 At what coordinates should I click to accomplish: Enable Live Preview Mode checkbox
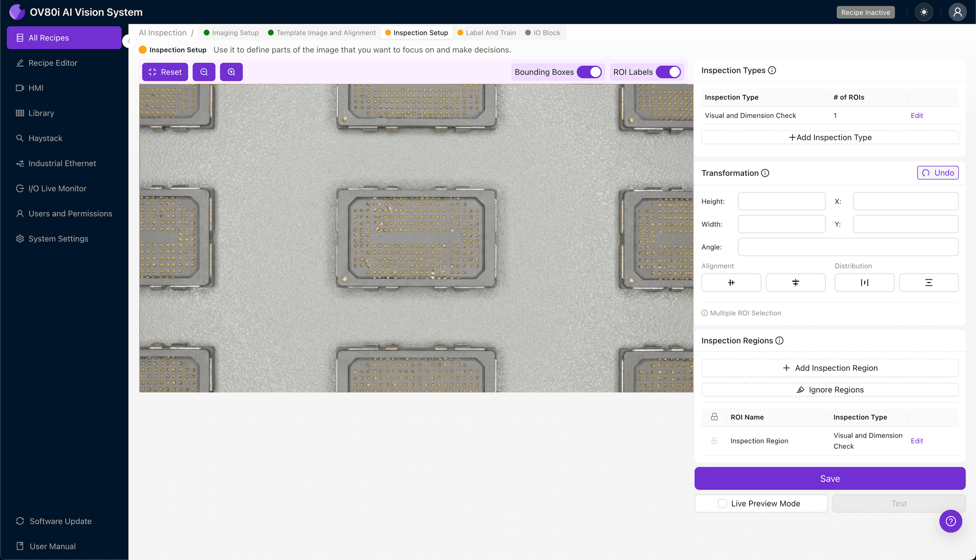point(722,503)
